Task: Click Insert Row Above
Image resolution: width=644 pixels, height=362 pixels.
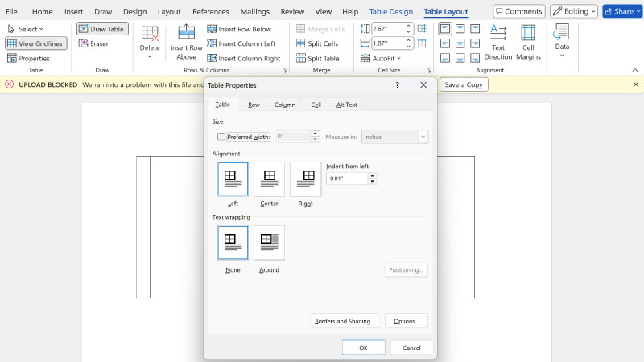Action: [x=187, y=43]
